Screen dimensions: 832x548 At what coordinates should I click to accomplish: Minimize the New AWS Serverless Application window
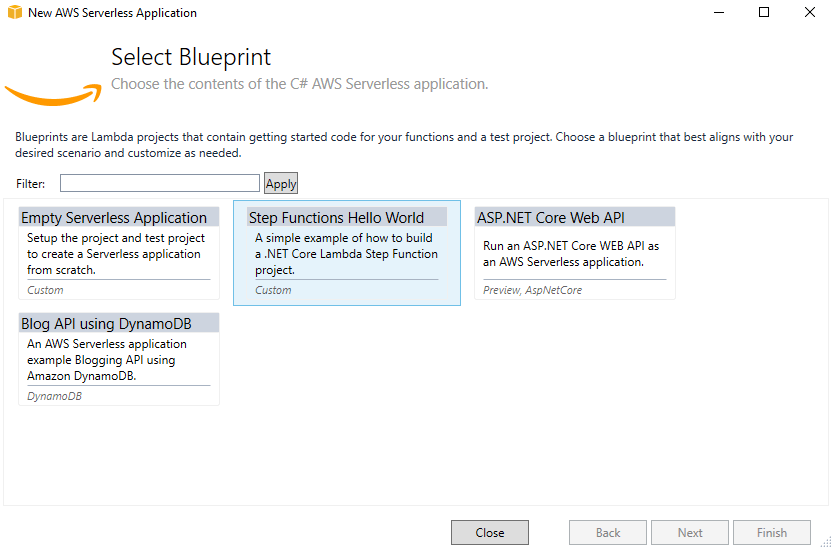pos(718,12)
